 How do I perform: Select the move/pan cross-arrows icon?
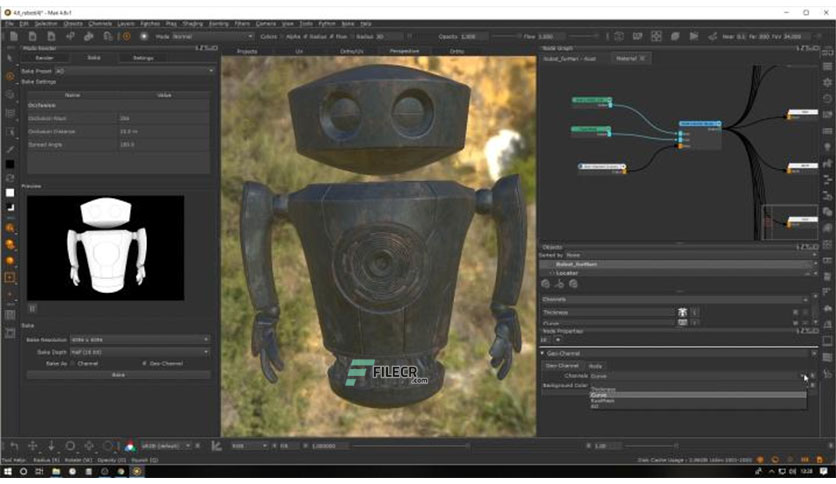click(x=33, y=446)
